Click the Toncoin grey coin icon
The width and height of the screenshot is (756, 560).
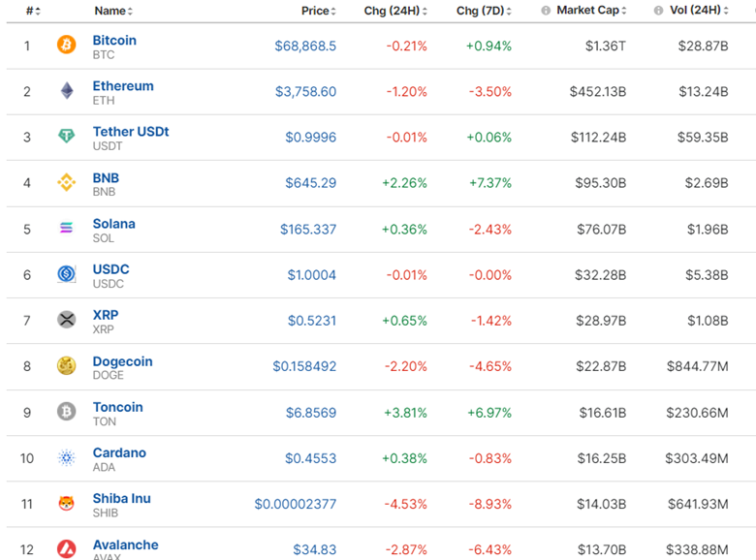click(x=67, y=412)
